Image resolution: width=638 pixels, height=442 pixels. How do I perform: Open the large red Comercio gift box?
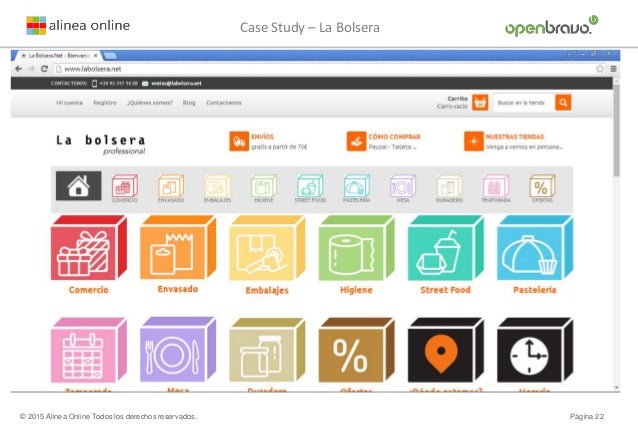tap(89, 248)
